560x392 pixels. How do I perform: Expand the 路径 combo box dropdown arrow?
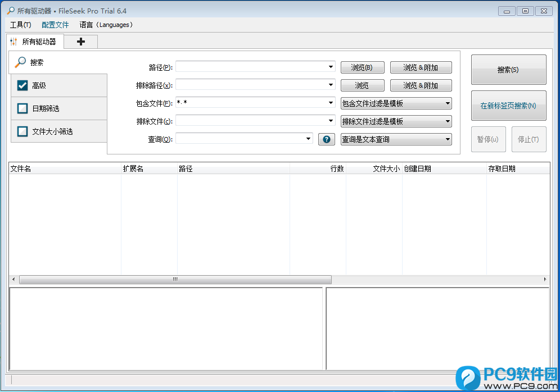pyautogui.click(x=331, y=67)
